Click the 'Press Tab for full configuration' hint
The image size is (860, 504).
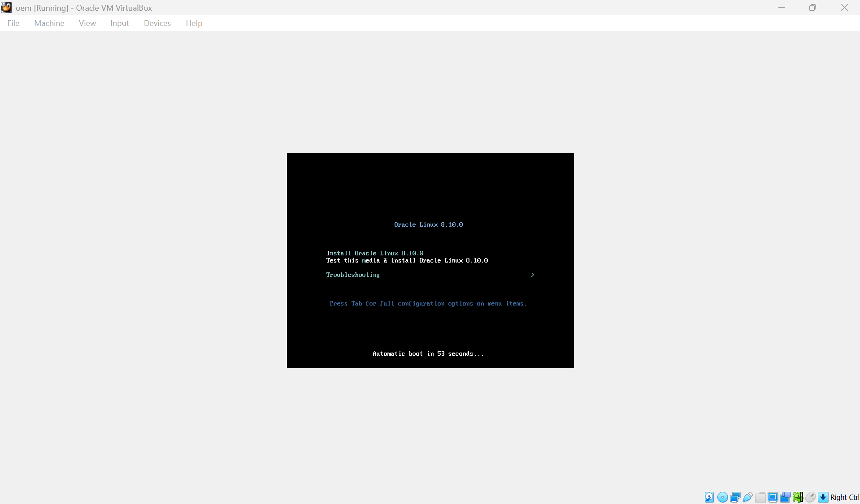point(428,303)
